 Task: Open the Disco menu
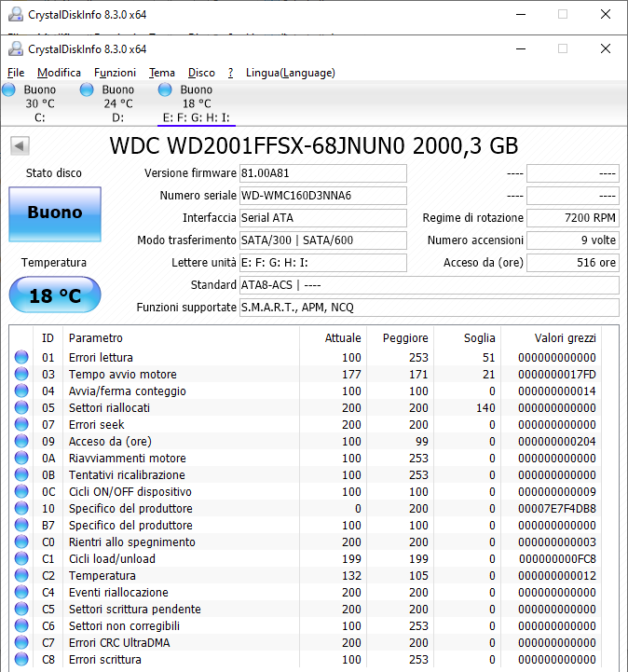[x=201, y=73]
